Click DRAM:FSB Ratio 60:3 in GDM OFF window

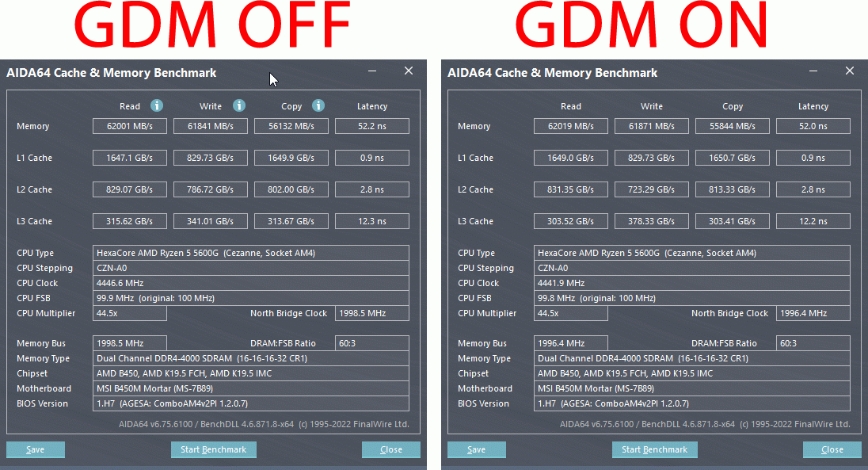point(372,343)
